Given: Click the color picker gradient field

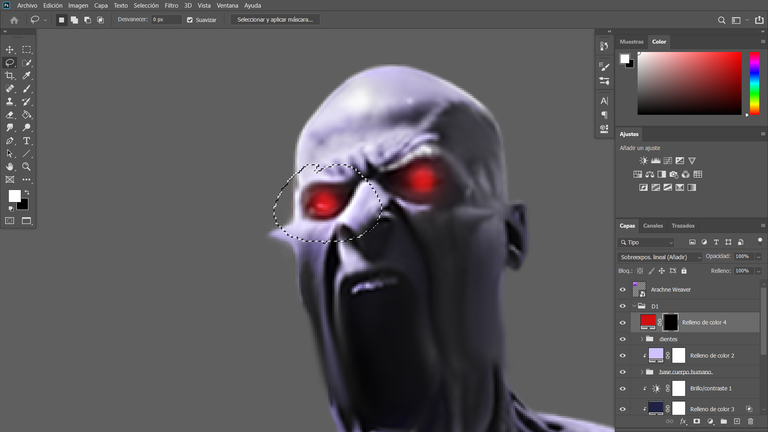Looking at the screenshot, I should pyautogui.click(x=690, y=83).
